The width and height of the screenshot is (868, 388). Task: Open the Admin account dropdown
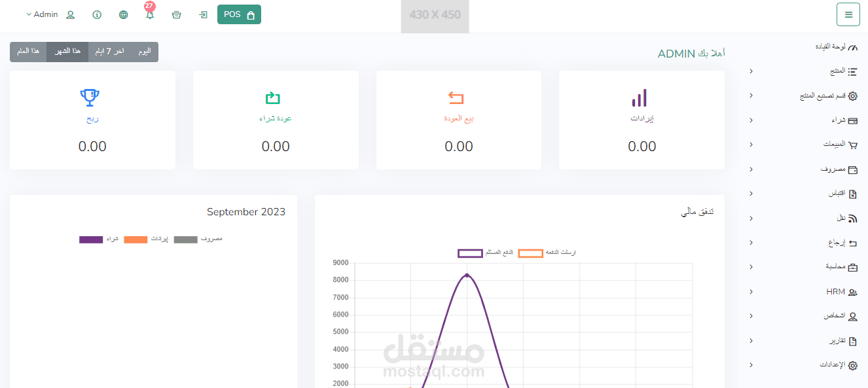(x=41, y=14)
